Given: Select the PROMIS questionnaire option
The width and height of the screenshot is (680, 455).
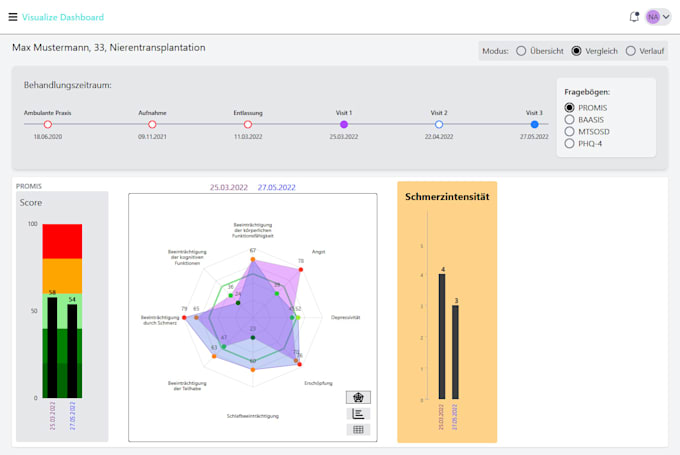Looking at the screenshot, I should tap(569, 108).
